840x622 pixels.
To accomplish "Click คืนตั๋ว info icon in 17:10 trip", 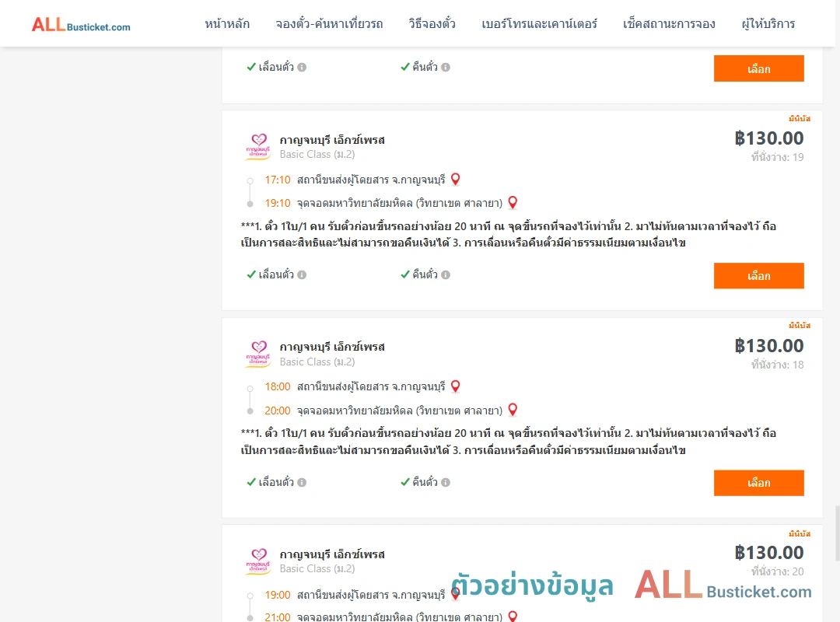I will [446, 274].
